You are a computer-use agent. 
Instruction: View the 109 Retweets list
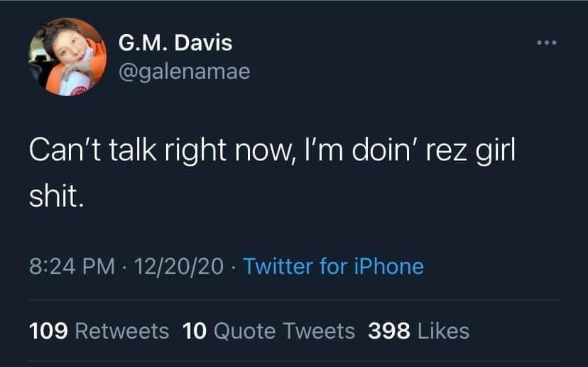click(99, 331)
